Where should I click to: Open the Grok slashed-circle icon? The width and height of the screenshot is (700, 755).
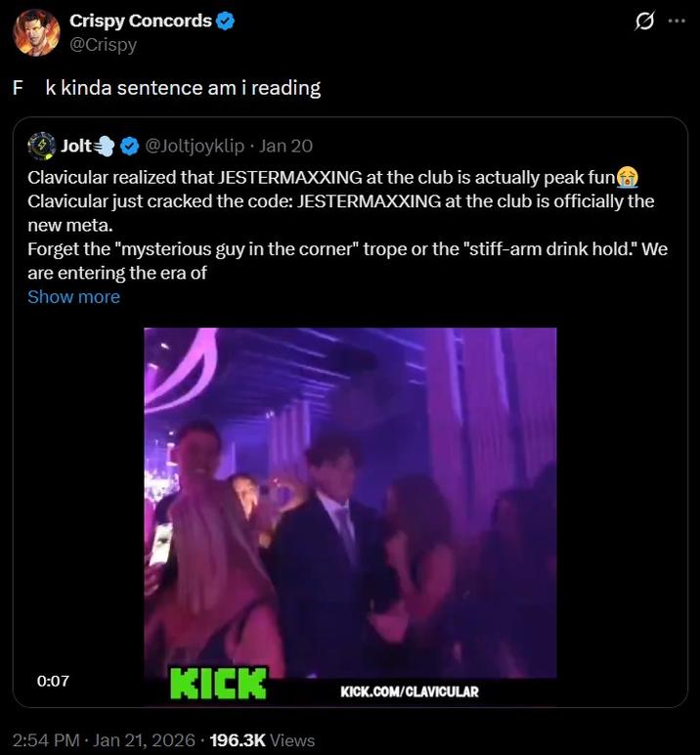[x=644, y=22]
